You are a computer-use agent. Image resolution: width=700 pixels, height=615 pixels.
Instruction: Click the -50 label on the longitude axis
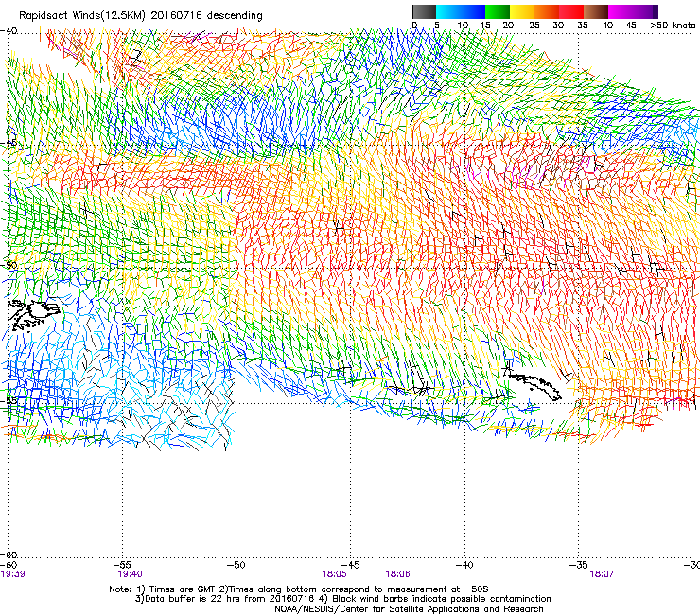tap(236, 565)
